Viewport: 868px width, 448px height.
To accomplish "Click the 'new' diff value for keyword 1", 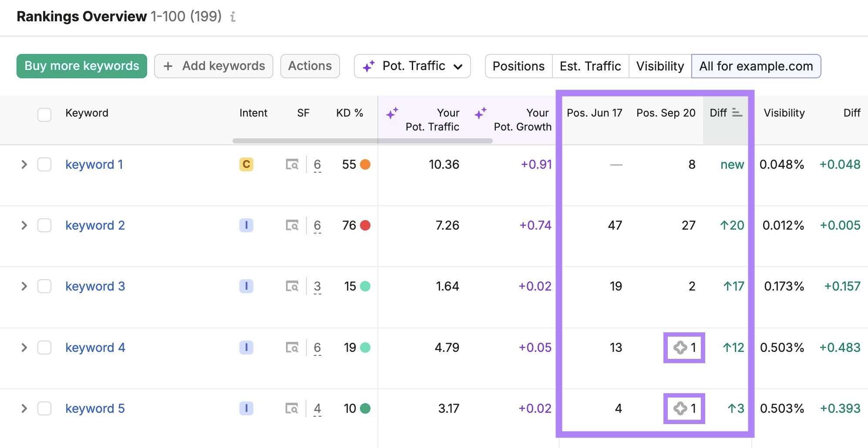I will point(732,164).
